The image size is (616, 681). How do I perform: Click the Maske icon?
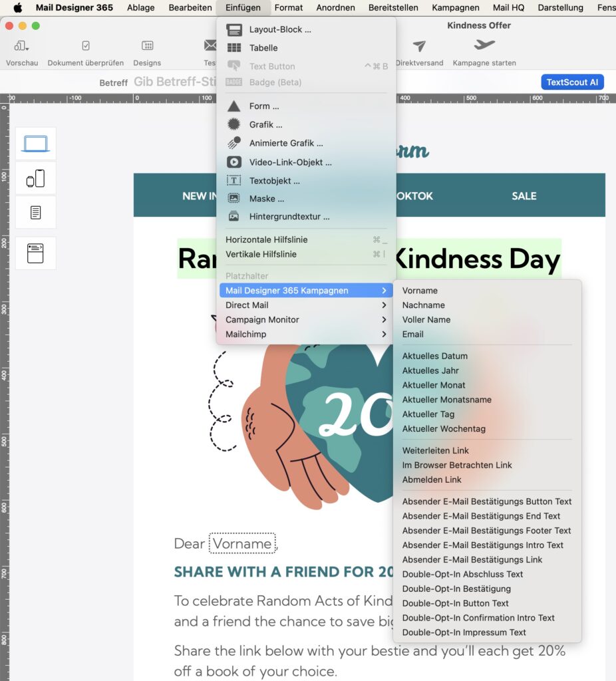pos(233,198)
